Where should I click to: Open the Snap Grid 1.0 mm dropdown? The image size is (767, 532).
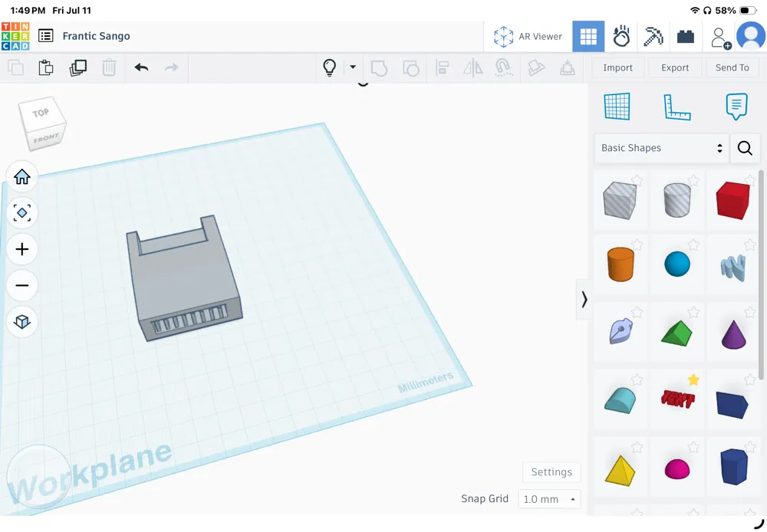pyautogui.click(x=549, y=499)
